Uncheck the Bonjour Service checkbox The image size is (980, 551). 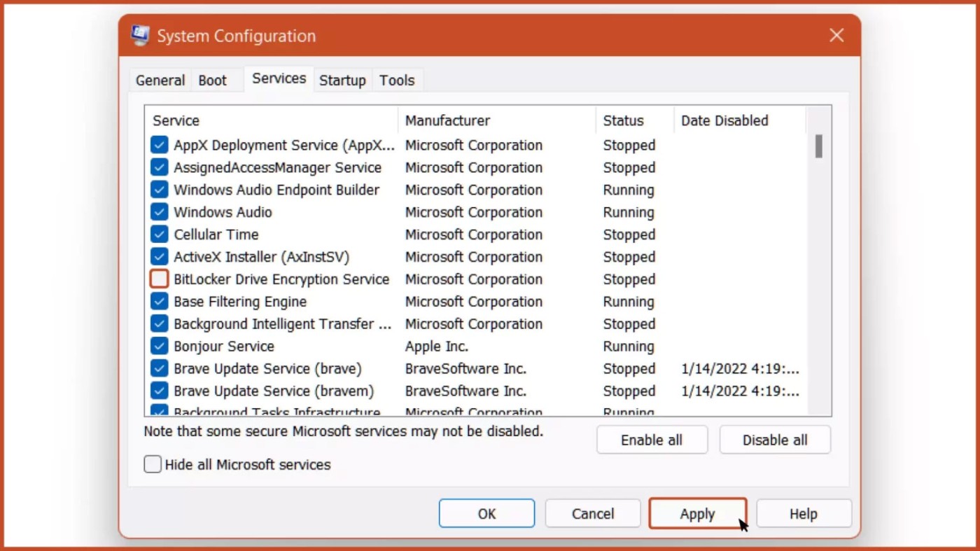[160, 347]
